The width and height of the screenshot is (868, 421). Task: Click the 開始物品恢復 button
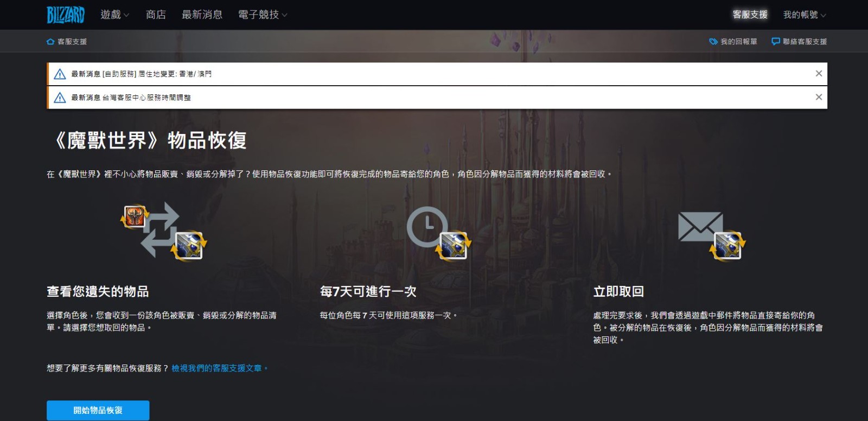coord(98,411)
